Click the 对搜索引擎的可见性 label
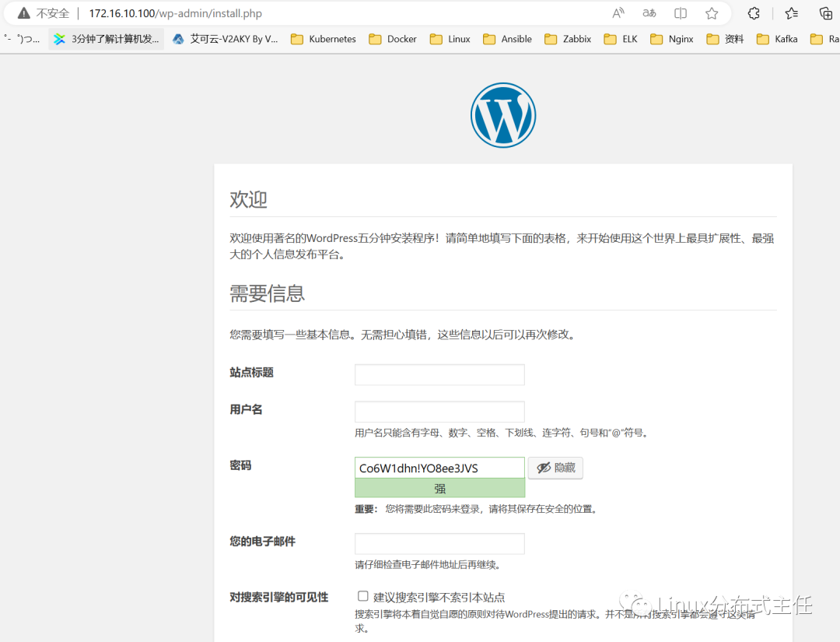Viewport: 840px width, 642px height. (x=278, y=597)
